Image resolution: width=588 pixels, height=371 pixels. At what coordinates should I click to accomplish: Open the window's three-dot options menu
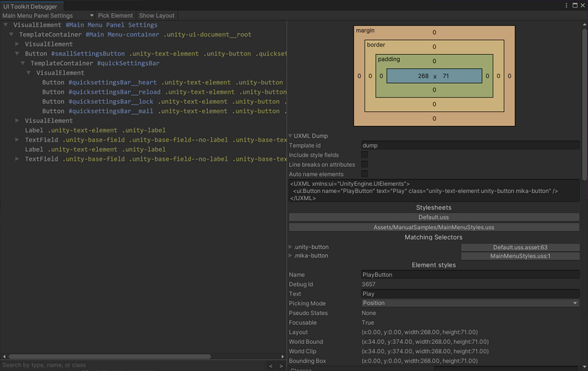(x=567, y=5)
